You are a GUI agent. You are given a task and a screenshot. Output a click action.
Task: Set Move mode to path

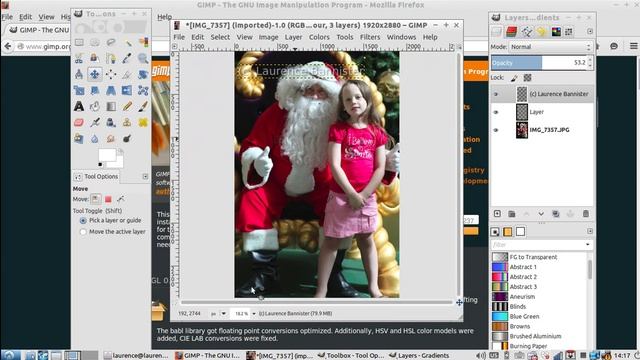point(121,199)
